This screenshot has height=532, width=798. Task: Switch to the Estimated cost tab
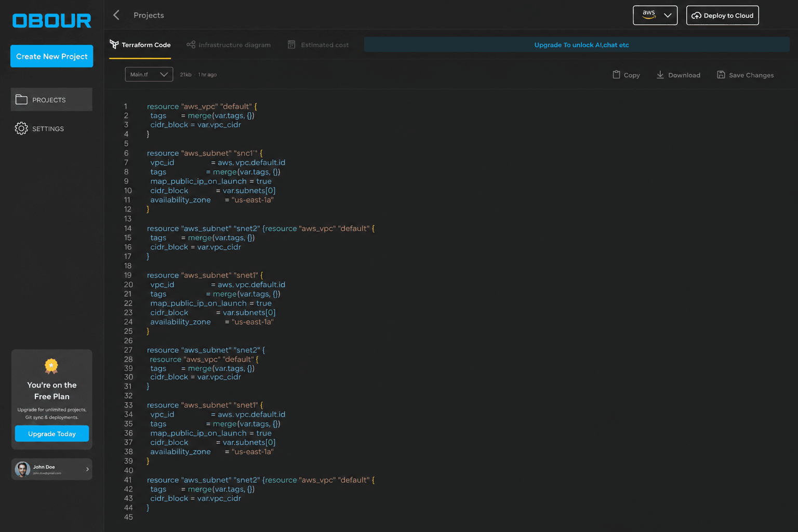[x=318, y=45]
